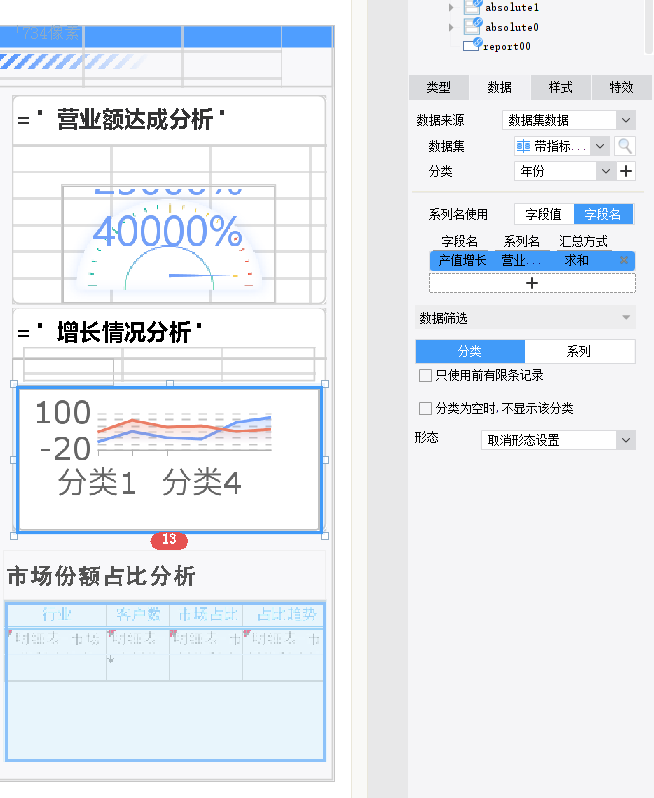Click the red 13 badge
654x798 pixels.
pyautogui.click(x=169, y=539)
